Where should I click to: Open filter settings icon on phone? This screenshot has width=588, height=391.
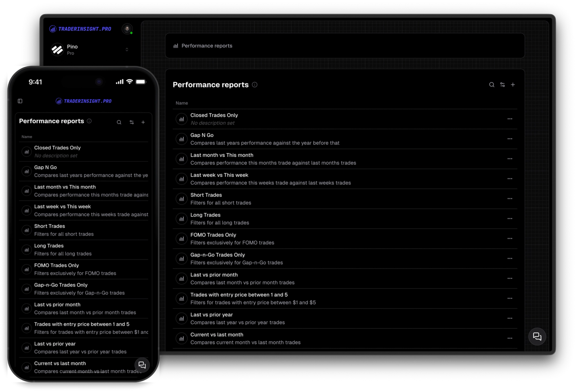pyautogui.click(x=132, y=122)
